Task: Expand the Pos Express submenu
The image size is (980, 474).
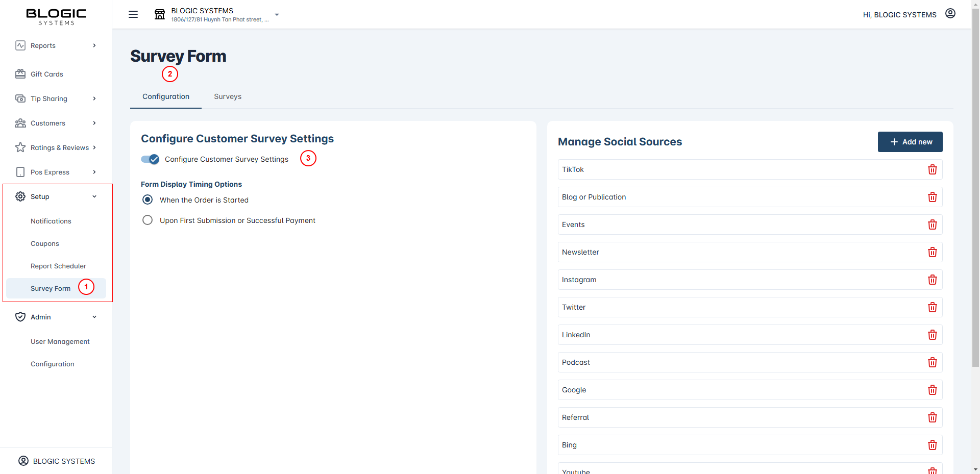Action: pos(94,172)
